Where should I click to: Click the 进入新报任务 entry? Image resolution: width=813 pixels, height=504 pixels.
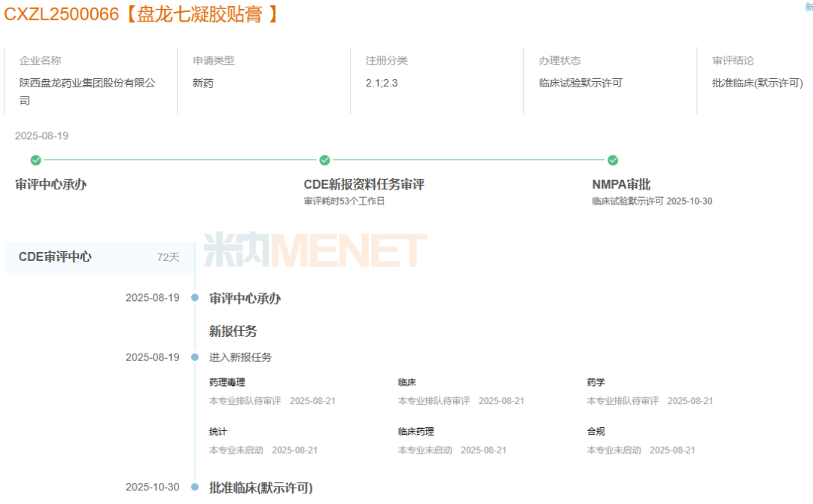point(240,357)
